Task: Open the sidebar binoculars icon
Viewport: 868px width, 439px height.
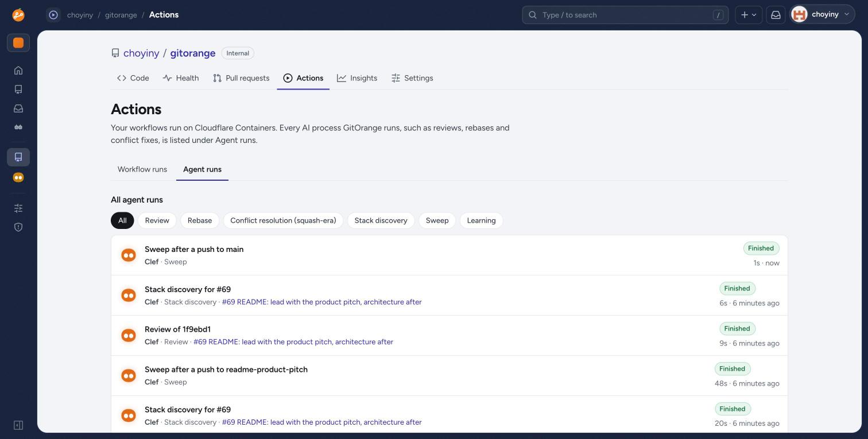Action: 18,127
